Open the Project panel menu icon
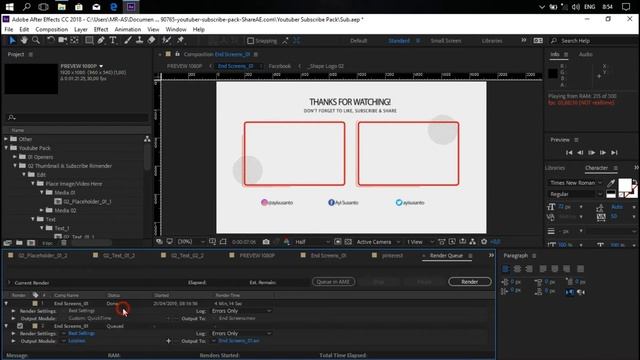 tap(31, 54)
